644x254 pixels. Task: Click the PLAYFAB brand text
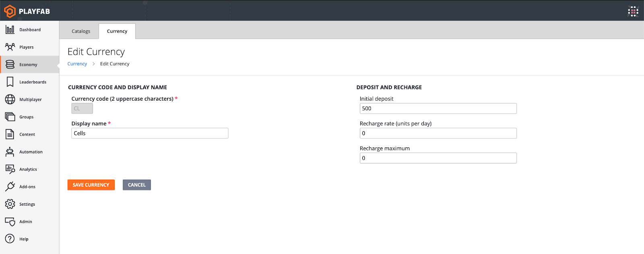(x=35, y=11)
